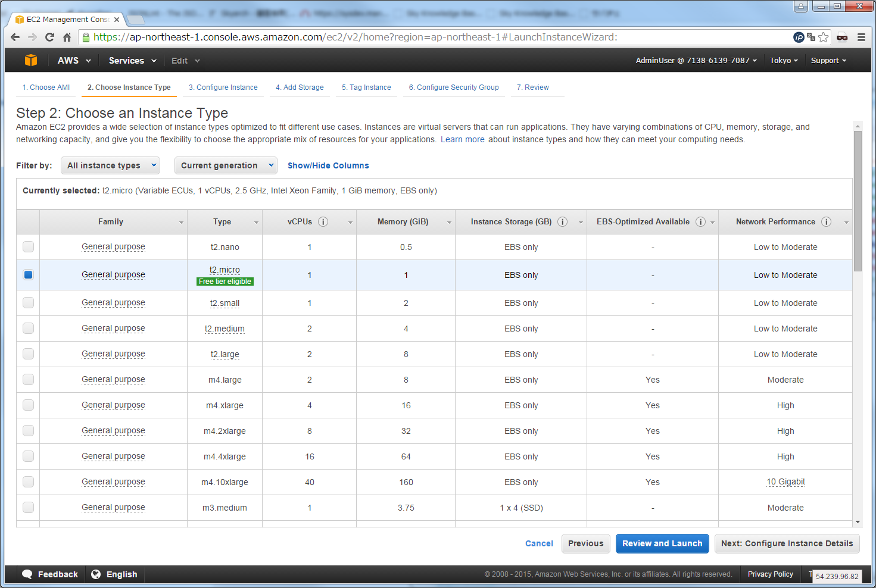Click the vCPUs info icon

[323, 221]
